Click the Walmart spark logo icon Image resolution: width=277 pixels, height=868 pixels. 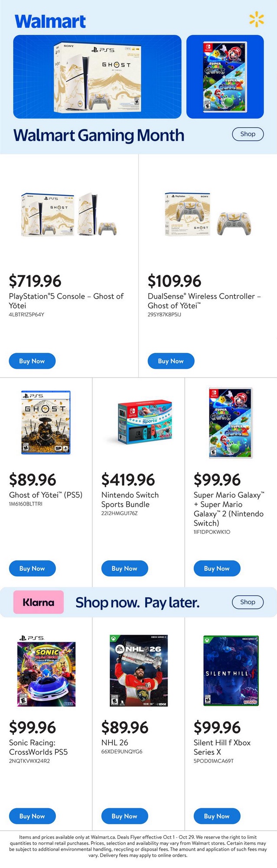pos(256,20)
